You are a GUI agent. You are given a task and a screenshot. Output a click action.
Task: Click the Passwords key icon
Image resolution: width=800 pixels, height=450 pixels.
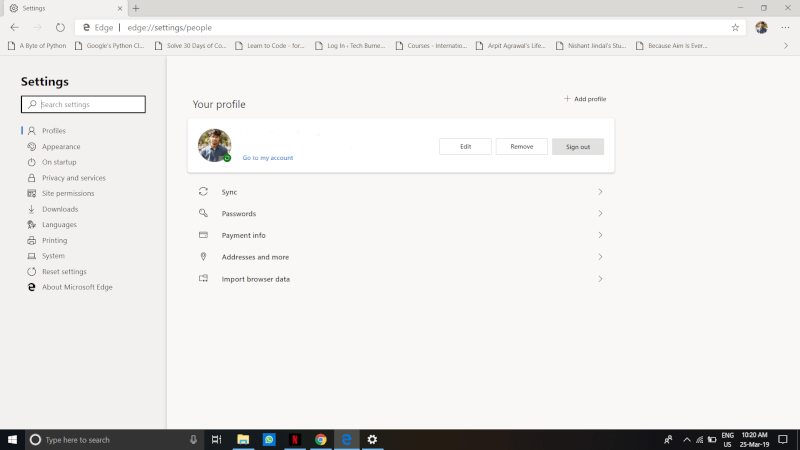click(x=203, y=213)
